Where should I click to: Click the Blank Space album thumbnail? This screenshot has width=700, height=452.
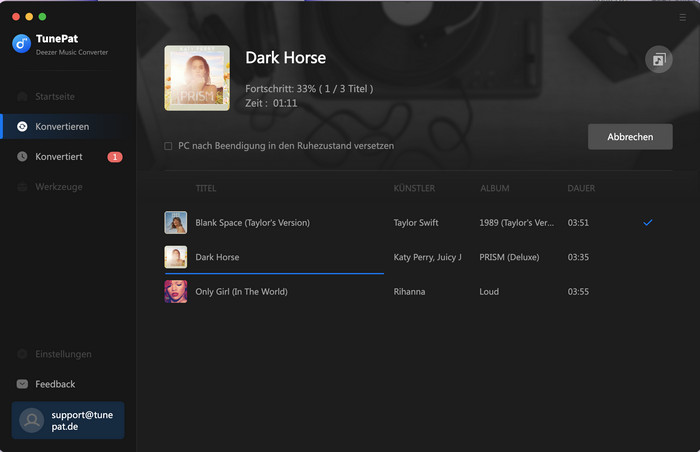tap(175, 222)
